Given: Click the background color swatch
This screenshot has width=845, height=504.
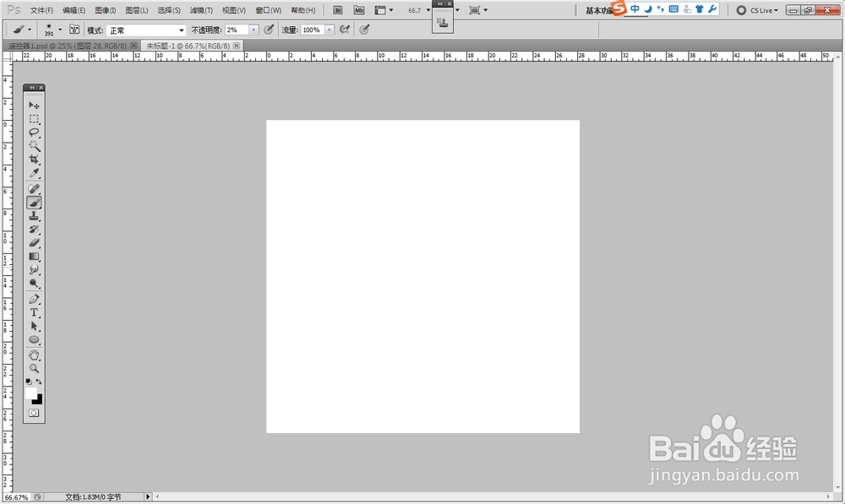Looking at the screenshot, I should (x=38, y=401).
